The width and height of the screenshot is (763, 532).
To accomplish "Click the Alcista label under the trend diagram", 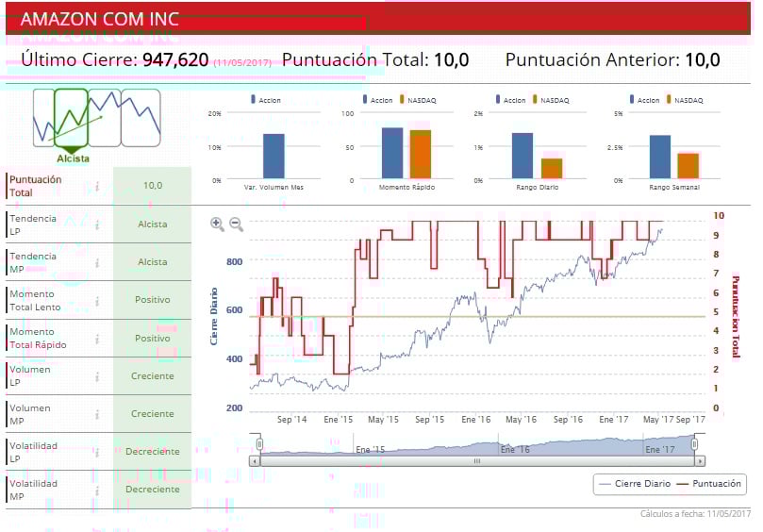I will (x=73, y=158).
